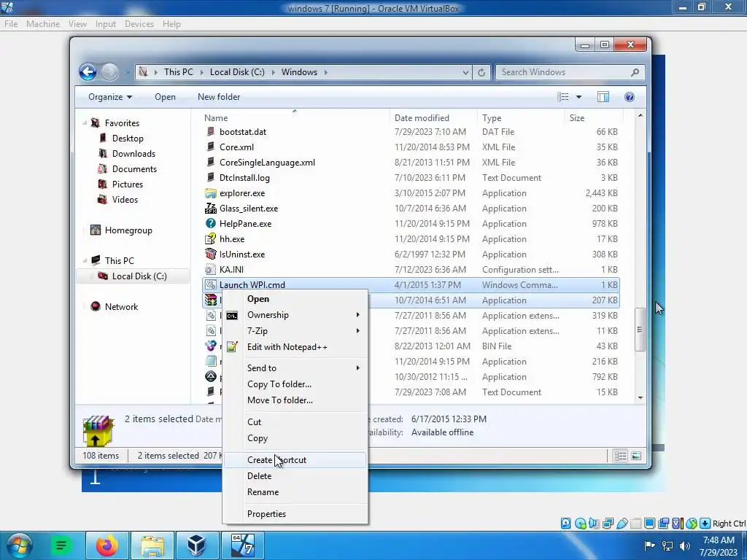The height and width of the screenshot is (560, 747).
Task: Open File Explorer taskbar icon
Action: (x=152, y=545)
